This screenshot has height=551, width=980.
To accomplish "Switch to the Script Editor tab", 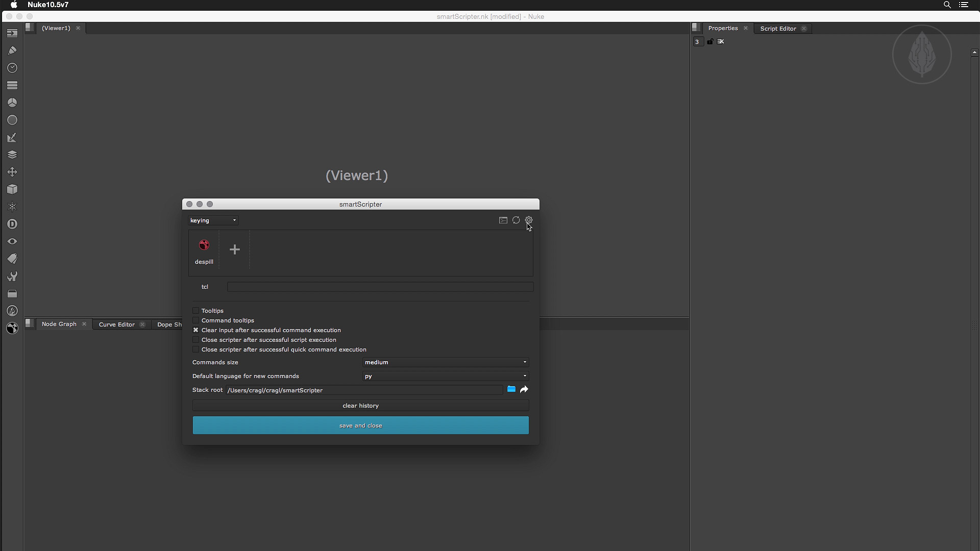I will coord(778,29).
